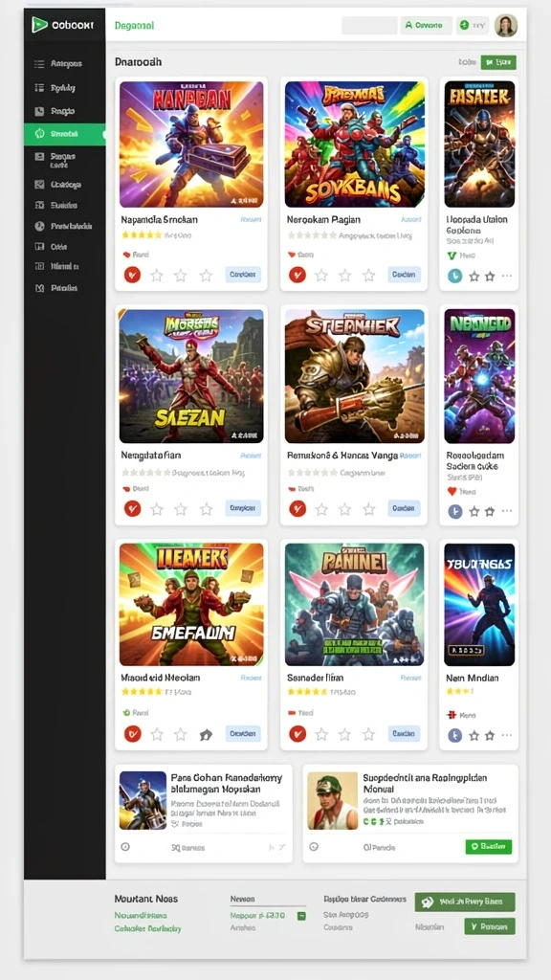Screen dimensions: 551x980
Task: Click the search field in the top bar
Action: [x=369, y=26]
